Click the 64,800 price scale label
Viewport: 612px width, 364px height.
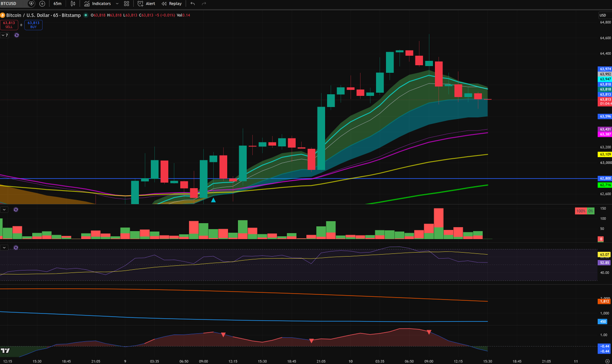click(605, 22)
